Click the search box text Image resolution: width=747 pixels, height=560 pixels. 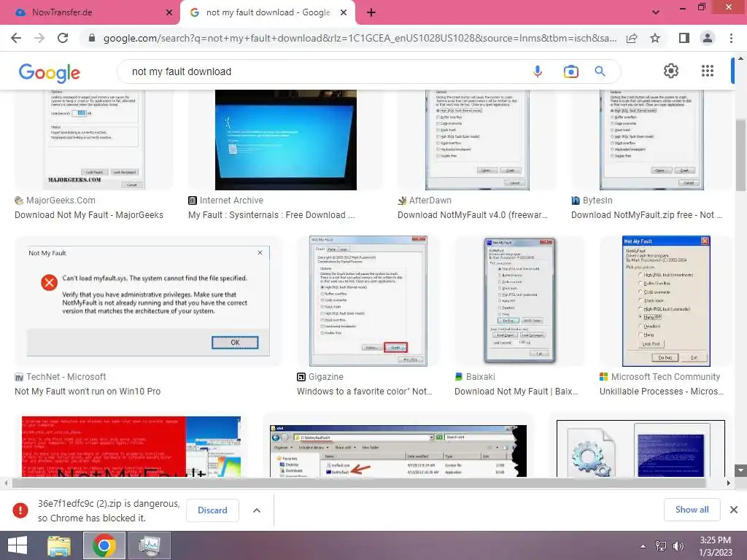(x=182, y=71)
